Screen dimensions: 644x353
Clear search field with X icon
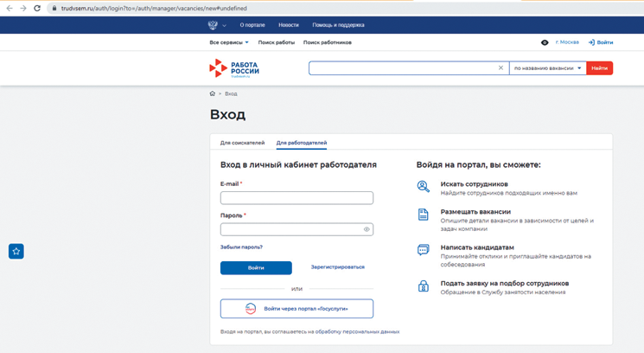501,68
